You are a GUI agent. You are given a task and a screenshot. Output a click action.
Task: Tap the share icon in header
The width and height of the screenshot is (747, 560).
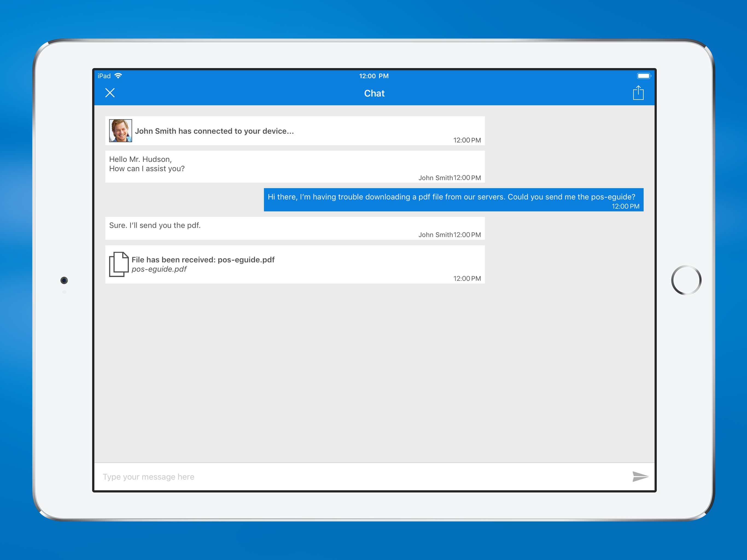[x=638, y=92]
